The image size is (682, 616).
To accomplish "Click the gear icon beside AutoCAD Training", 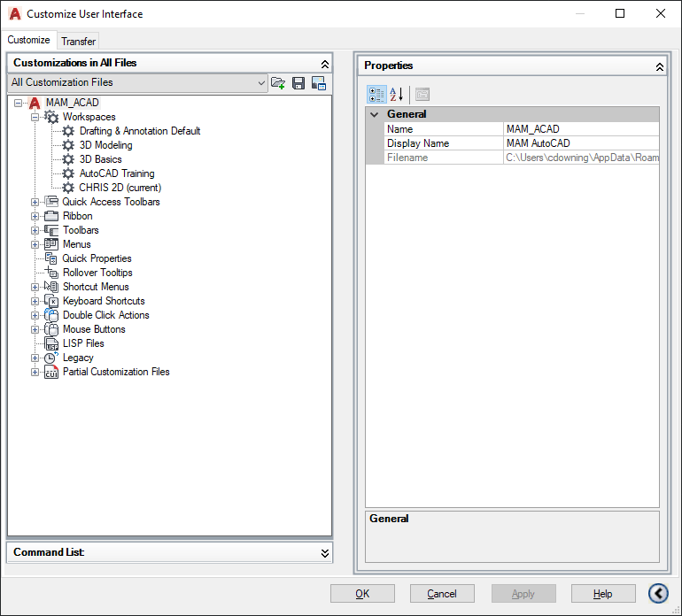I will click(x=68, y=173).
